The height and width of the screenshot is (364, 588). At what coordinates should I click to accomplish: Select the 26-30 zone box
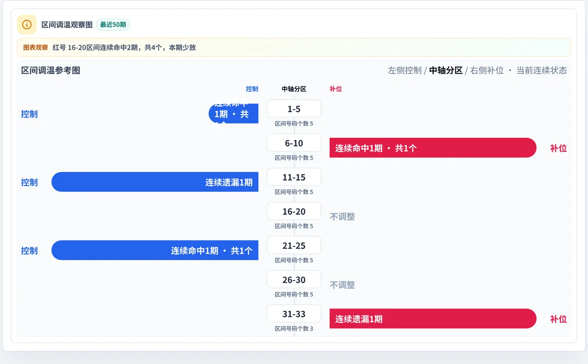[294, 280]
